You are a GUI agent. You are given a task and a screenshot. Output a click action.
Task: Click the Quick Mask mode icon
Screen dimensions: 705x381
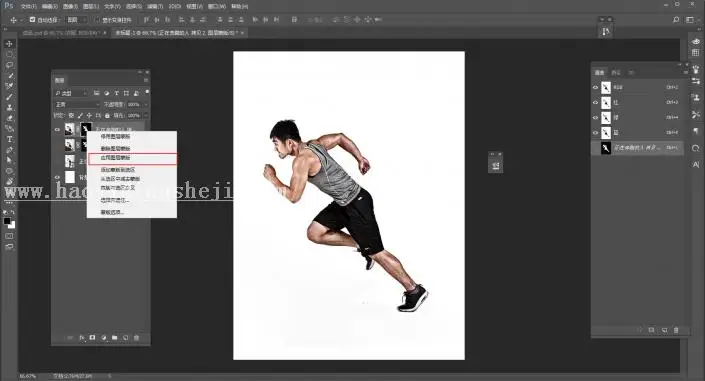(x=9, y=236)
